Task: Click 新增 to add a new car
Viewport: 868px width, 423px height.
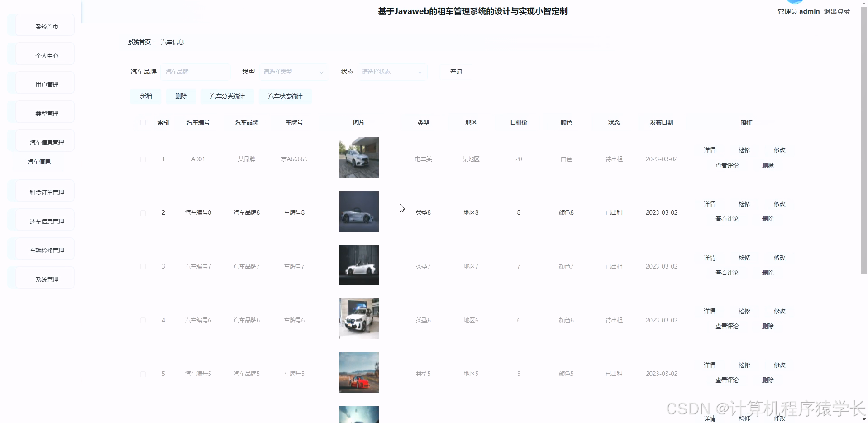Action: coord(145,96)
